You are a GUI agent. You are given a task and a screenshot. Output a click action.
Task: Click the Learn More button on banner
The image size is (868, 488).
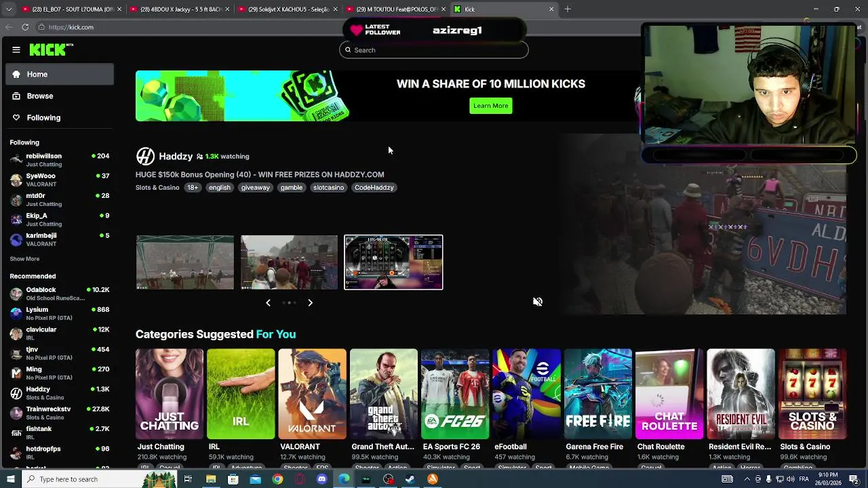pyautogui.click(x=491, y=106)
